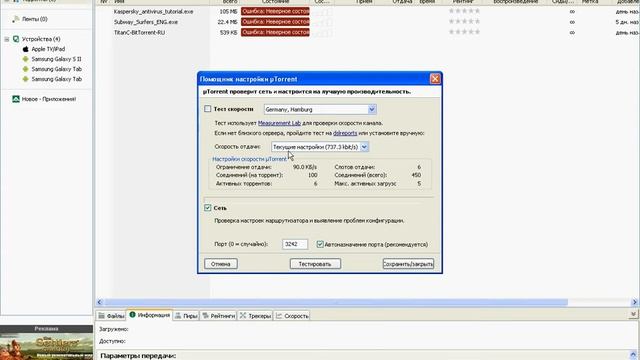The width and height of the screenshot is (640, 360).
Task: Collapse the detail pane with chevron
Action: click(x=633, y=314)
